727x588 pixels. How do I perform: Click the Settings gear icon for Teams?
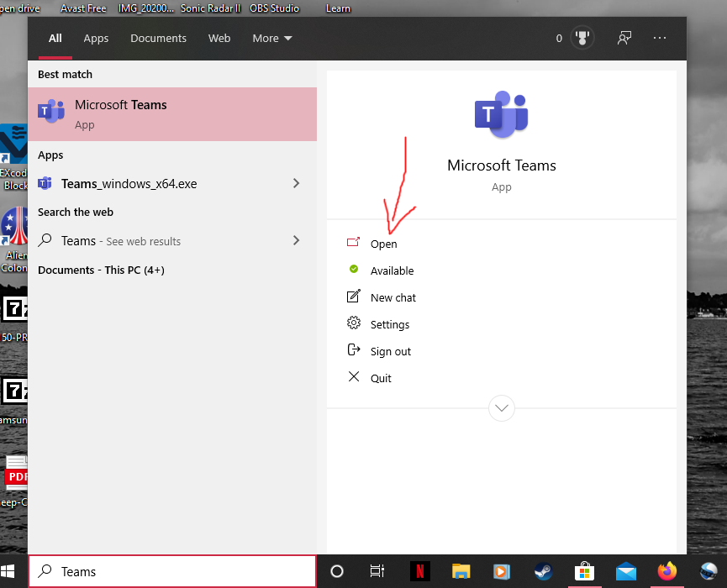(353, 323)
